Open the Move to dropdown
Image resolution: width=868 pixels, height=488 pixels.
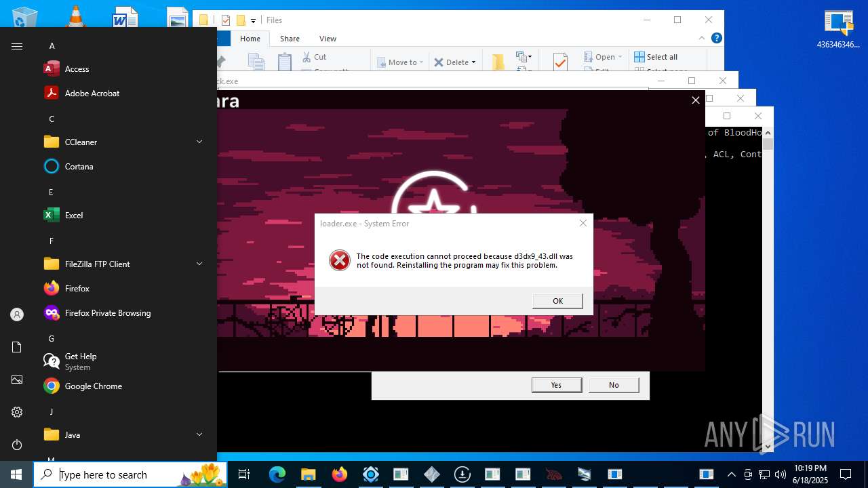click(400, 62)
